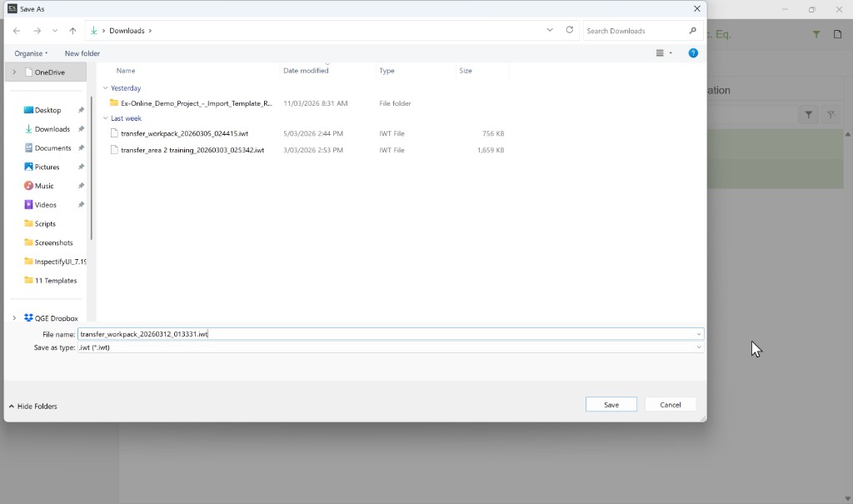
Task: Open the File name history dropdown
Action: tap(699, 334)
